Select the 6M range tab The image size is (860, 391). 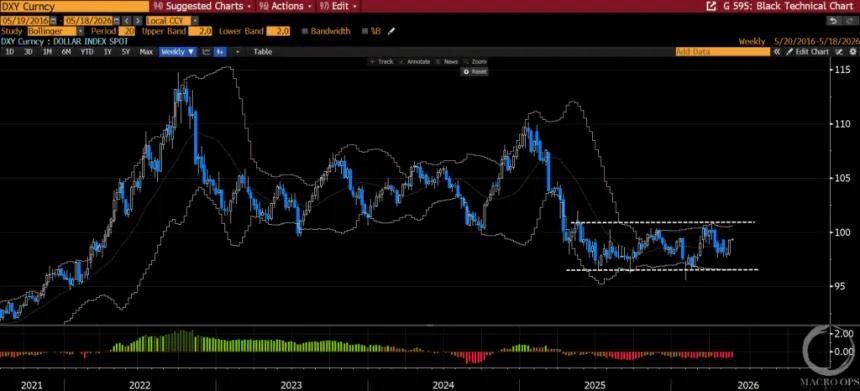(66, 52)
